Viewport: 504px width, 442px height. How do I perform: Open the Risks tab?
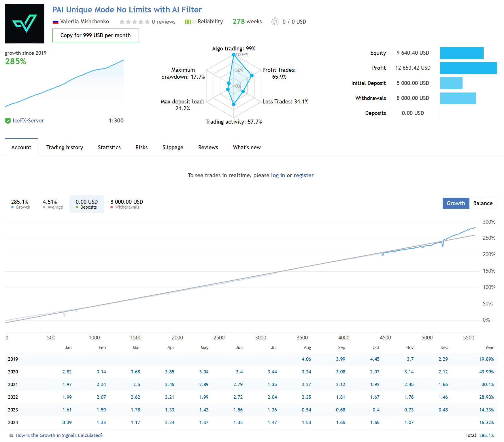(x=141, y=147)
